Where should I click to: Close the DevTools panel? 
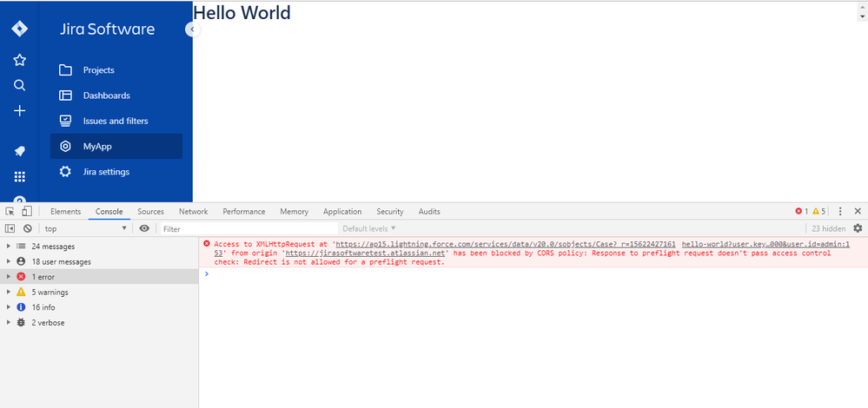[858, 211]
